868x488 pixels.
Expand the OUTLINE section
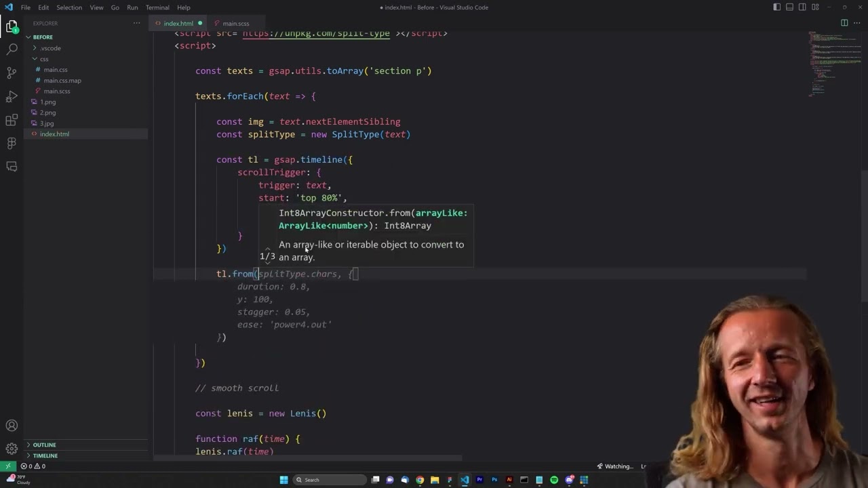(x=86, y=445)
